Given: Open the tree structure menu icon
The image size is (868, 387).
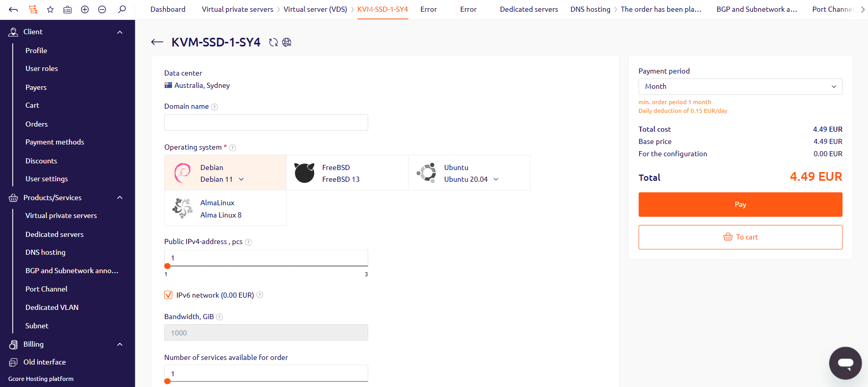Looking at the screenshot, I should tap(33, 9).
